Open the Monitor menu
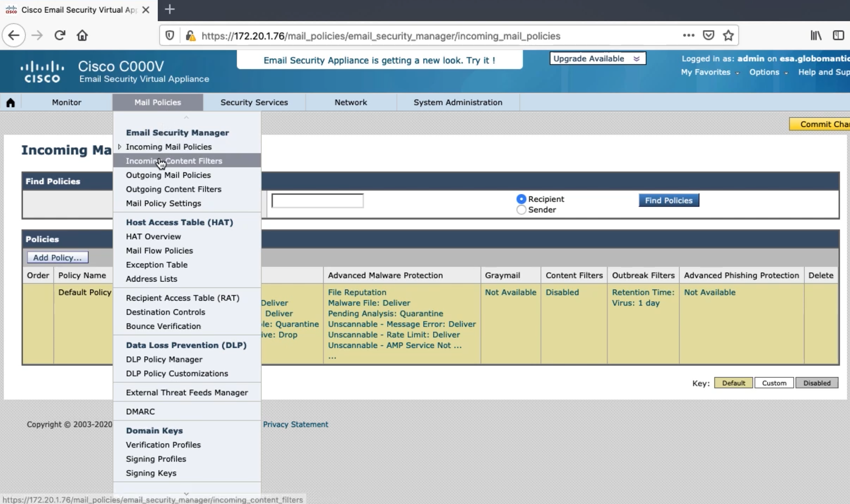This screenshot has height=504, width=850. (66, 102)
